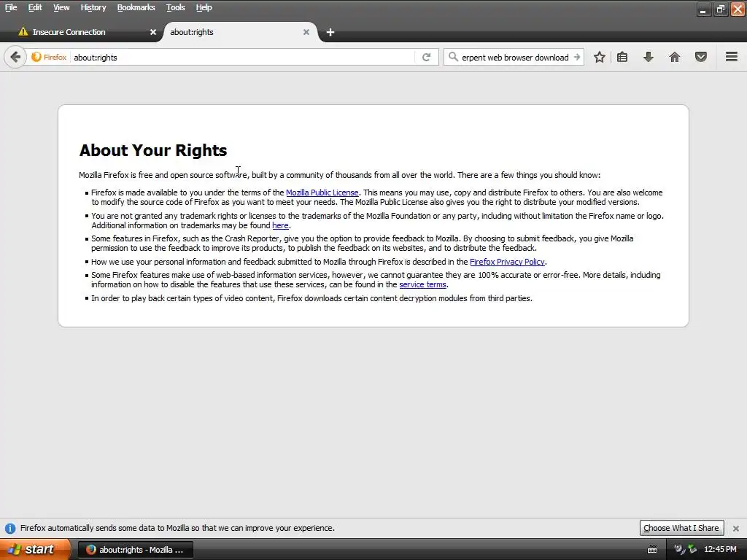Dismiss the data sharing notification bar
The width and height of the screenshot is (747, 560).
click(736, 528)
